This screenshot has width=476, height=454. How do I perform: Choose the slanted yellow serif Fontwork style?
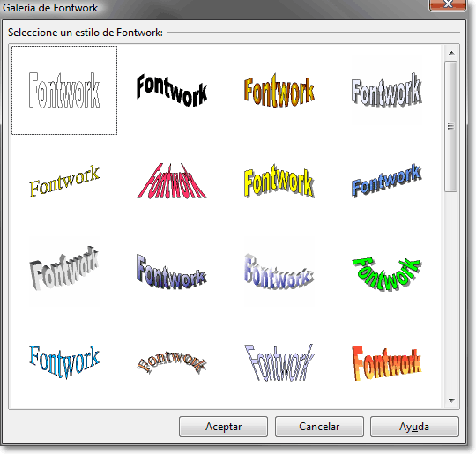(x=64, y=181)
